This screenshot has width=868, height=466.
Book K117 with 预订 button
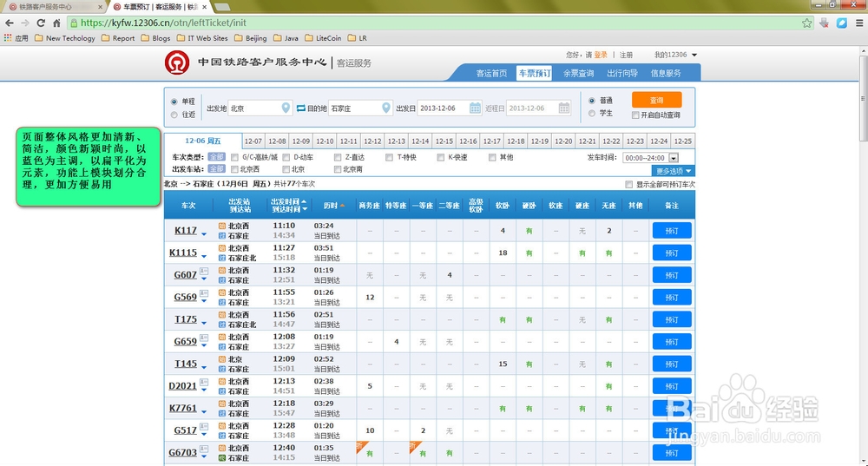click(672, 231)
